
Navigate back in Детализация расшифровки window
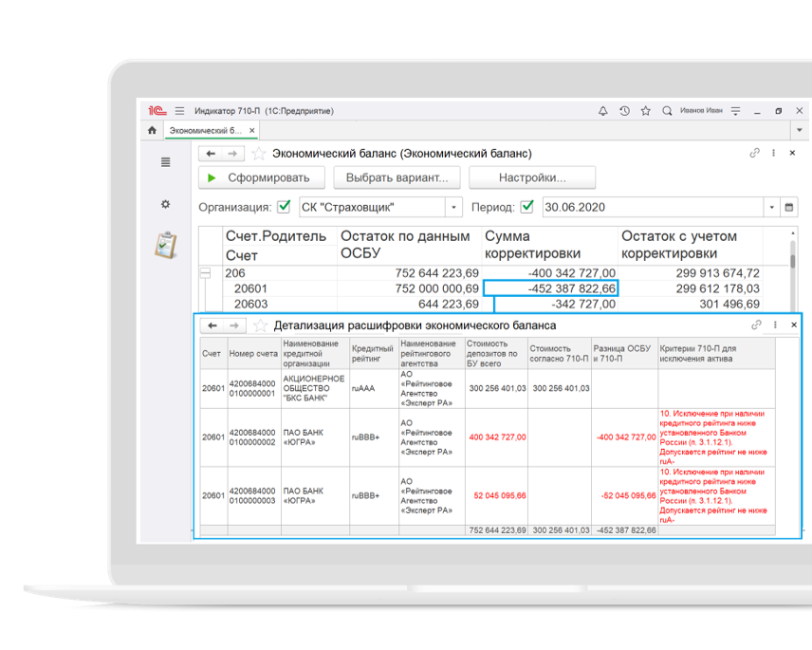coord(212,325)
